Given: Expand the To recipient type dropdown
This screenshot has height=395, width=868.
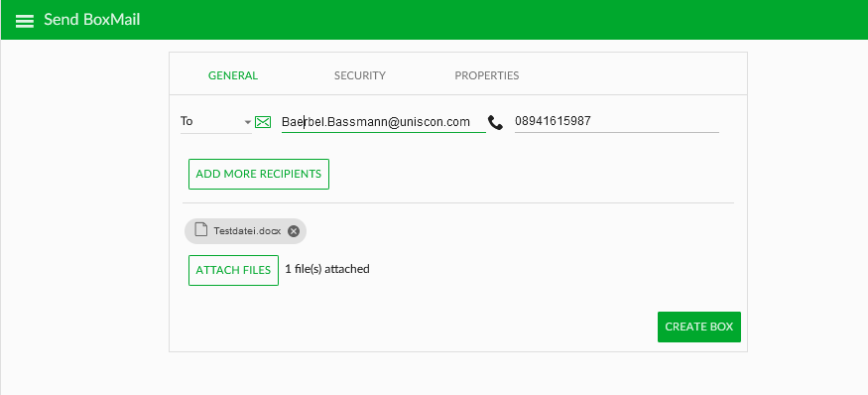Looking at the screenshot, I should point(216,121).
